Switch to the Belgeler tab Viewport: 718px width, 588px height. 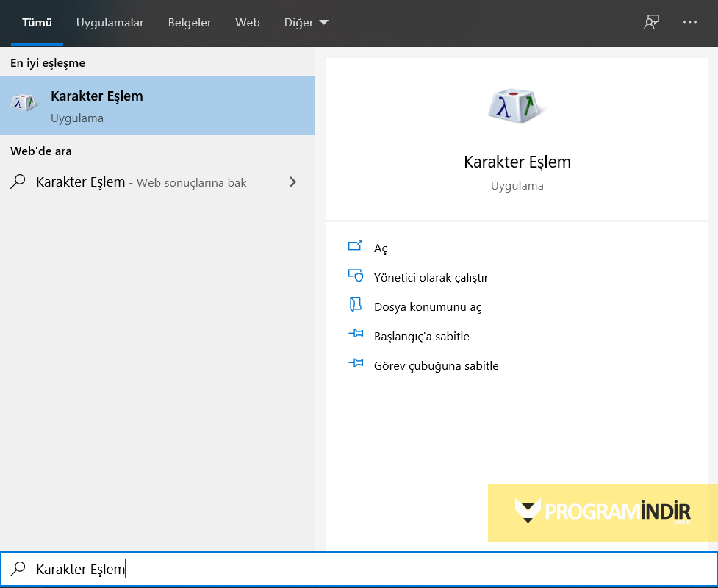(x=190, y=23)
